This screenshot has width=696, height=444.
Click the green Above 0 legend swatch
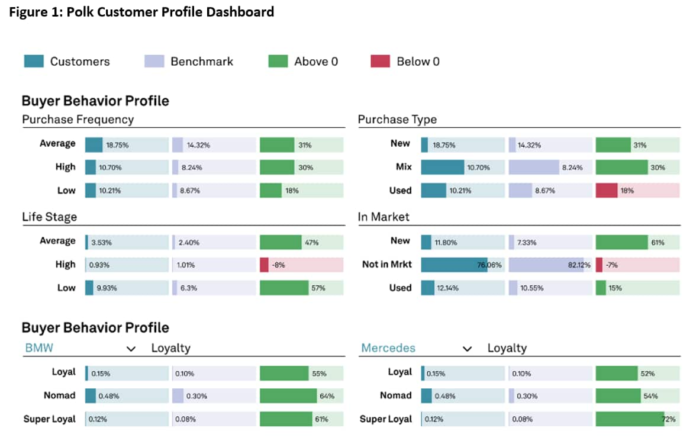[x=277, y=62]
